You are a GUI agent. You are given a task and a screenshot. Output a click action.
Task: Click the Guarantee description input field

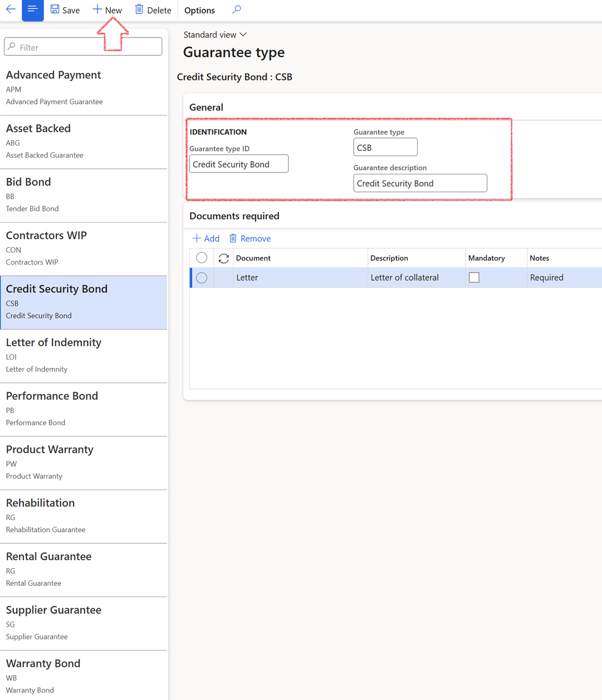420,183
